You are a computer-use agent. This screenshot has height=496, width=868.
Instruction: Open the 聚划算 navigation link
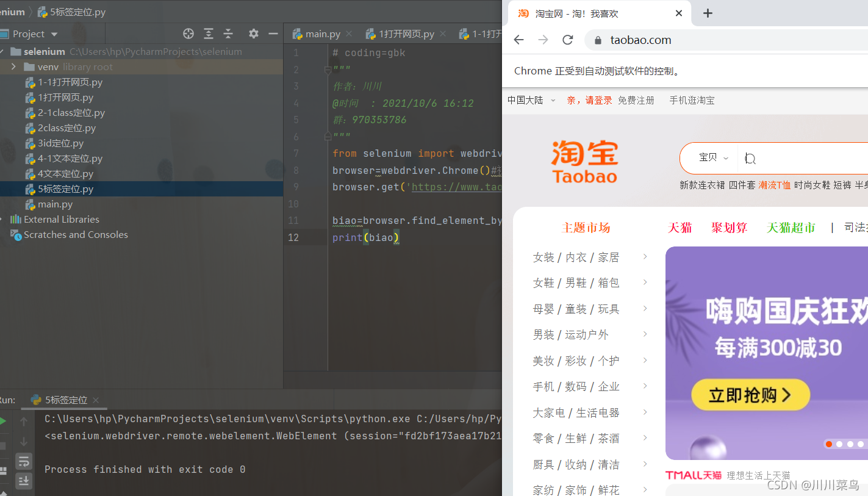[x=730, y=228]
